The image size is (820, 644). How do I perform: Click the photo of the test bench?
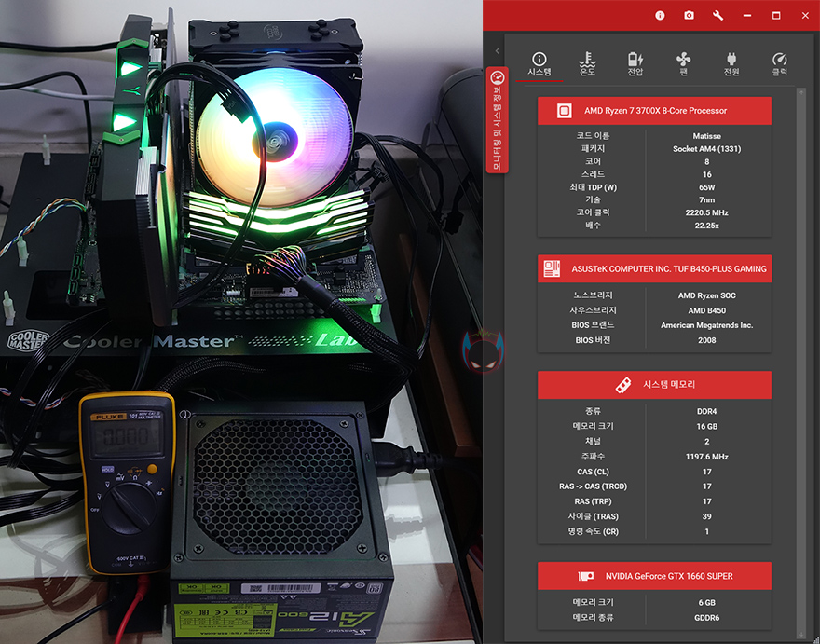pos(241,322)
